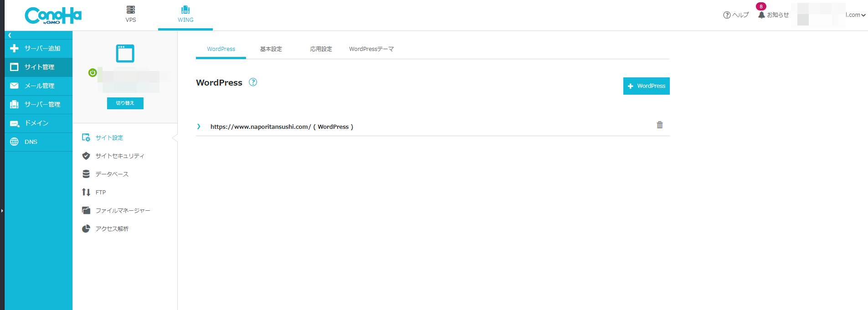
Task: Click the green server power status icon
Action: point(92,72)
